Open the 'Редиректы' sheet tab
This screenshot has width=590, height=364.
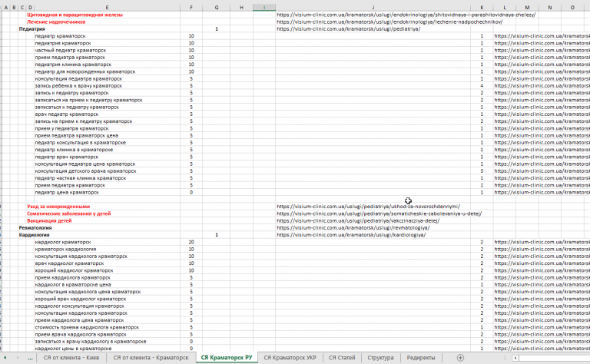[x=421, y=358]
